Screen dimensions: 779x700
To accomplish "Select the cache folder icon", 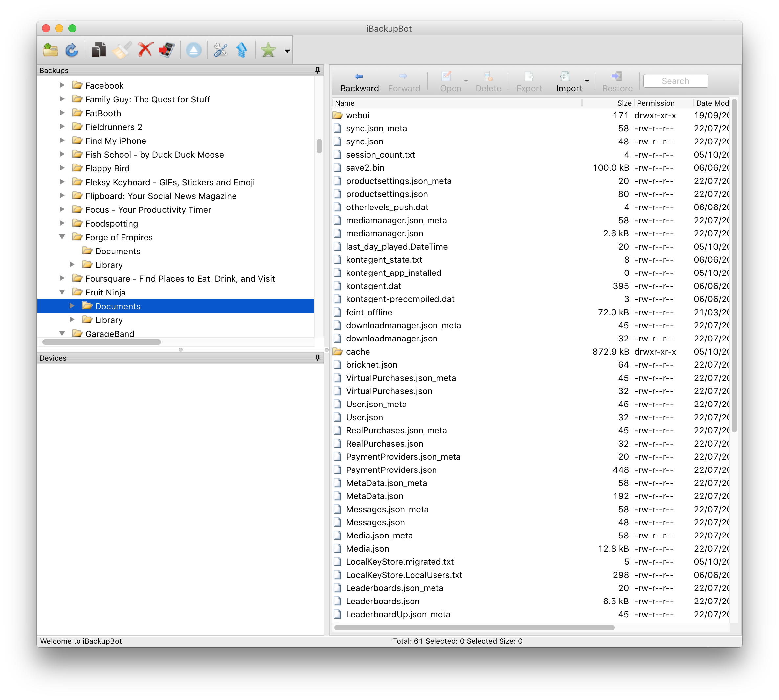I will [337, 352].
